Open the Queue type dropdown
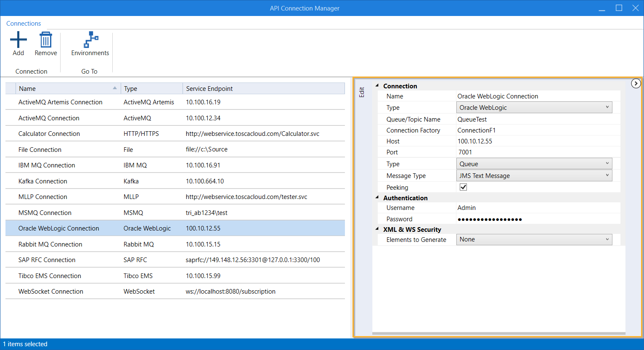The height and width of the screenshot is (350, 644). coord(607,164)
